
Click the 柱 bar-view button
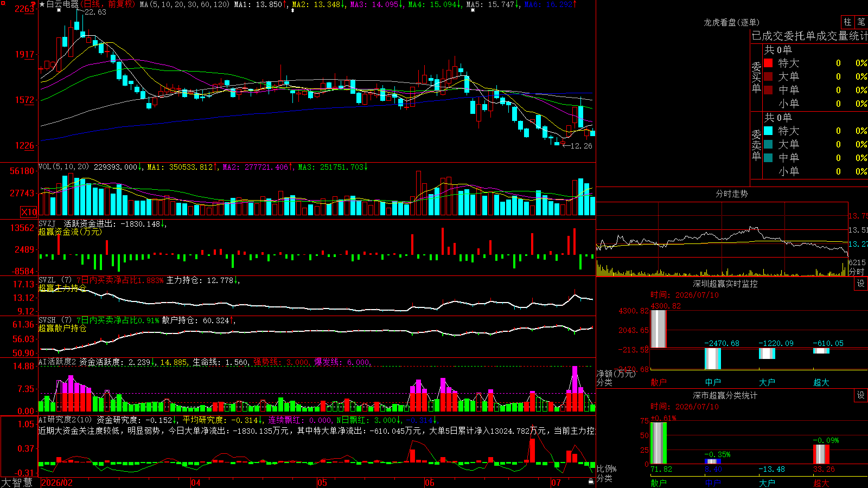(x=847, y=22)
